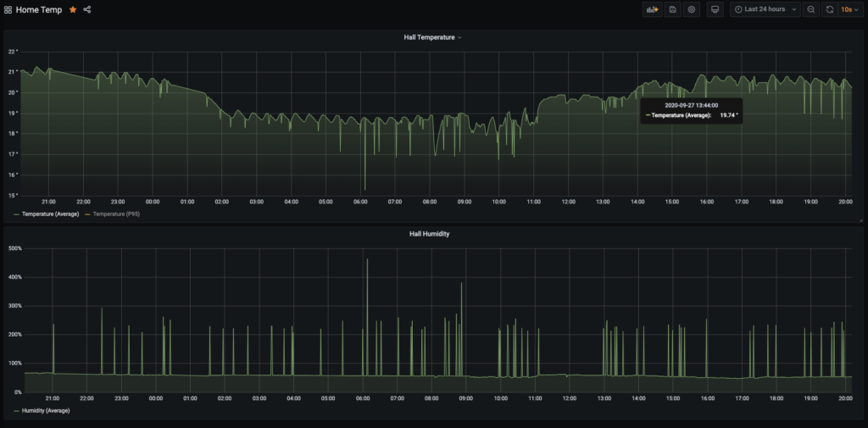Image resolution: width=868 pixels, height=428 pixels.
Task: Click 12:00 label on Hall Humidity axis
Action: click(x=570, y=398)
